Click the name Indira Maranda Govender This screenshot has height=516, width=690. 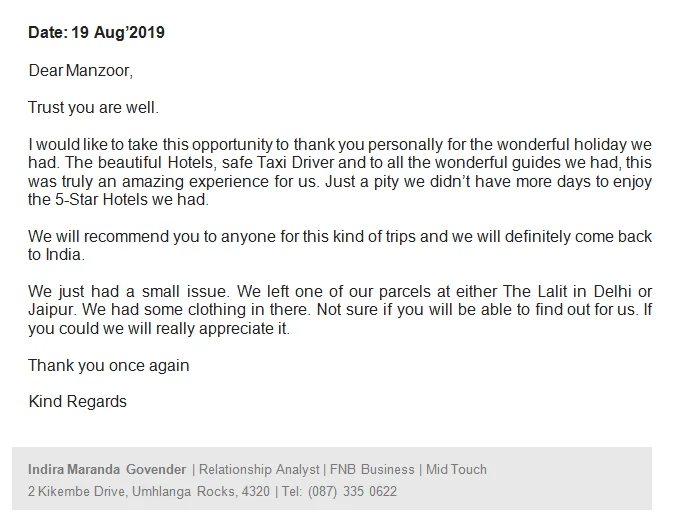pyautogui.click(x=107, y=469)
